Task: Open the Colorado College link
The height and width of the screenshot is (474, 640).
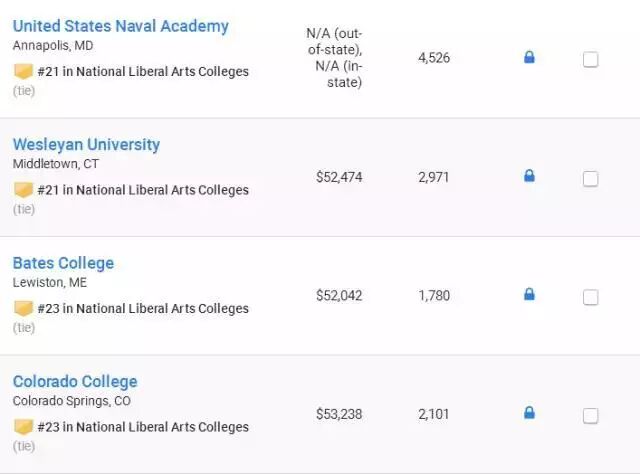Action: [75, 381]
